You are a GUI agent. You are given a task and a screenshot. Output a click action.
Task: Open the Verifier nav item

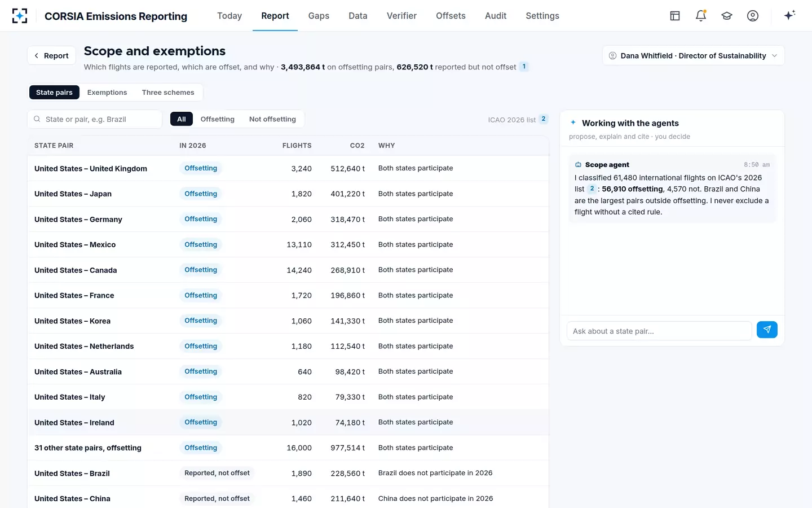401,16
